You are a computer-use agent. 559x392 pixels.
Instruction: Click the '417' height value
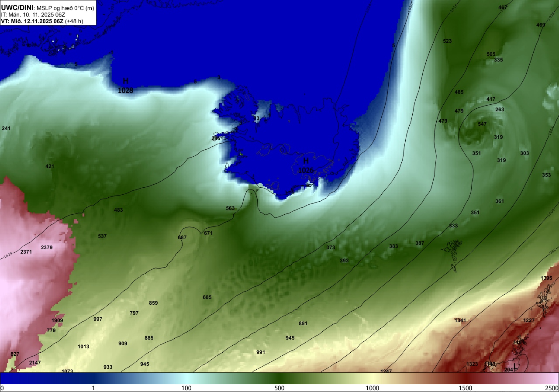click(491, 99)
